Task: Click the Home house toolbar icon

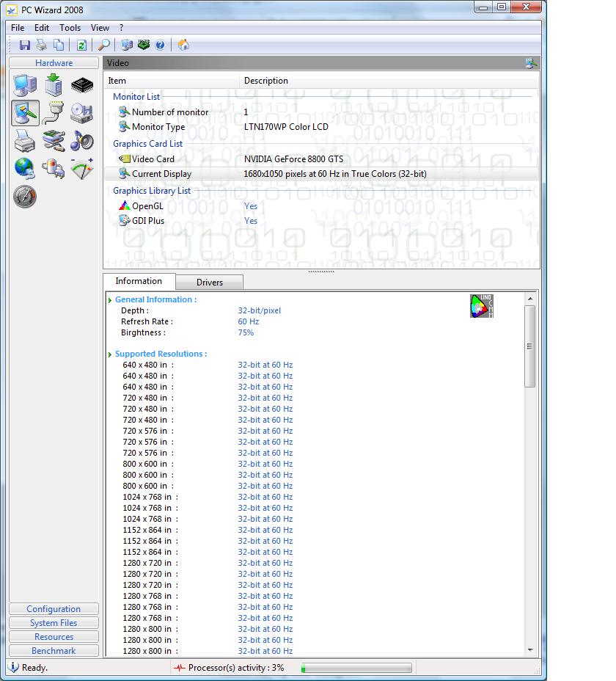Action: click(x=183, y=45)
